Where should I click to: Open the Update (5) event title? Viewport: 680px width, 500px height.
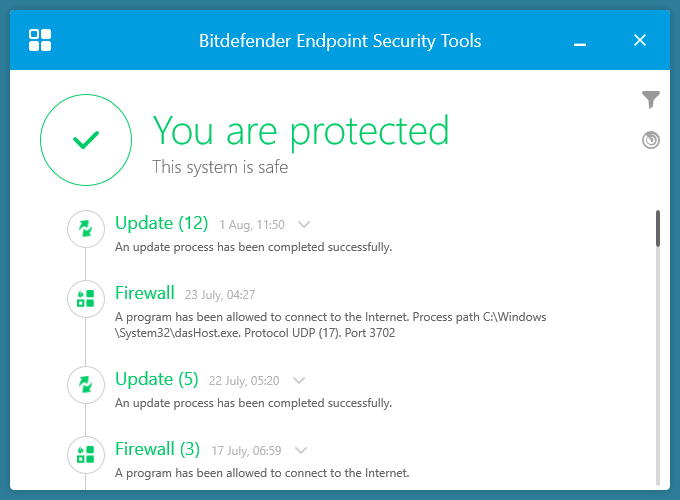[x=158, y=379]
